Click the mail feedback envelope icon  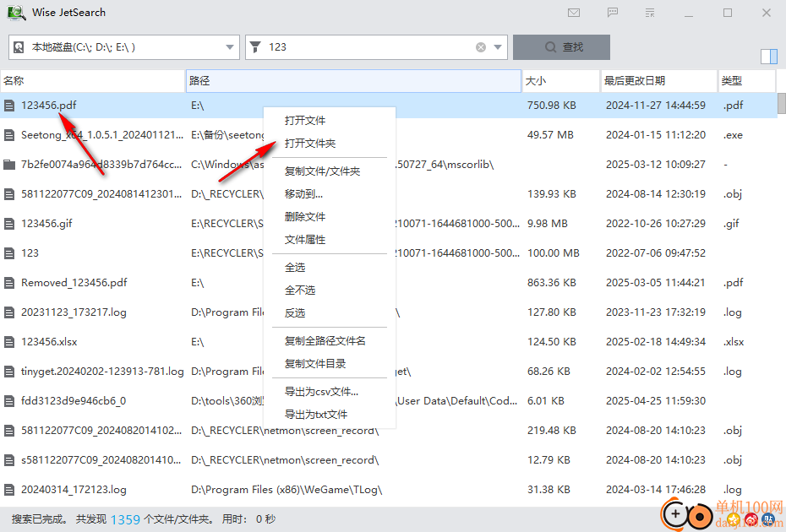tap(574, 13)
